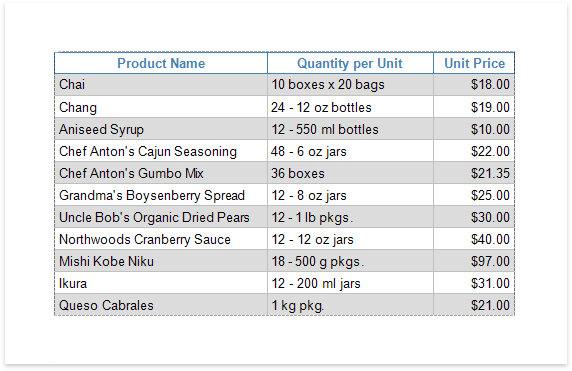Click the 36 boxes quantity cell
572x371 pixels.
350,173
